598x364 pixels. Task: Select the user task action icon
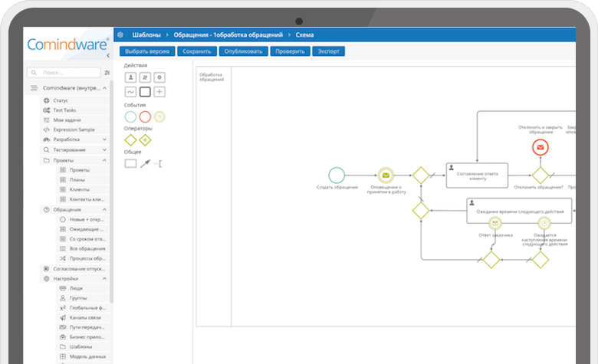point(130,77)
